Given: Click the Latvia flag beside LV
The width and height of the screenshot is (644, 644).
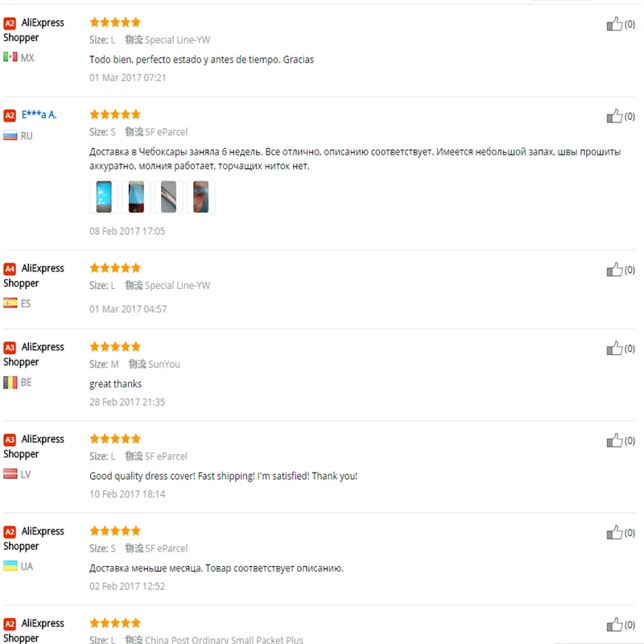Looking at the screenshot, I should click(x=10, y=473).
